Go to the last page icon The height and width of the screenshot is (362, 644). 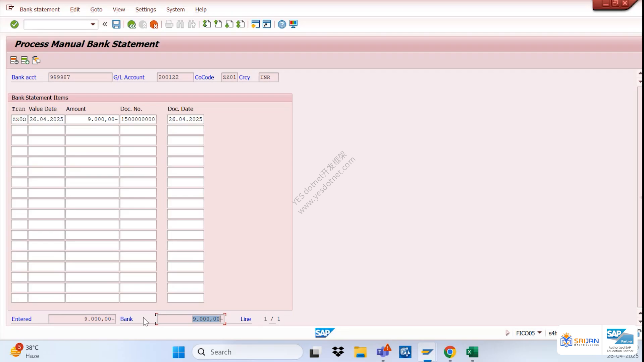[240, 24]
